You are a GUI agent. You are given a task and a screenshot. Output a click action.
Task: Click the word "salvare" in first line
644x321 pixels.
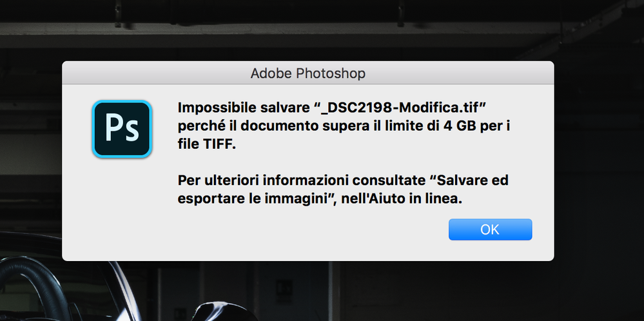286,106
